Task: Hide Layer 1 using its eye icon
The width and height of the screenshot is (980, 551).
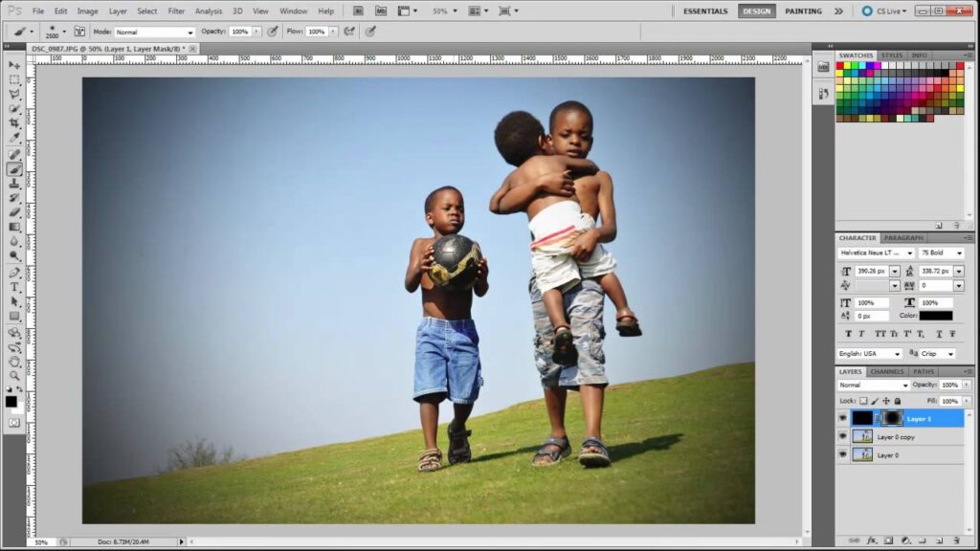Action: (x=843, y=418)
